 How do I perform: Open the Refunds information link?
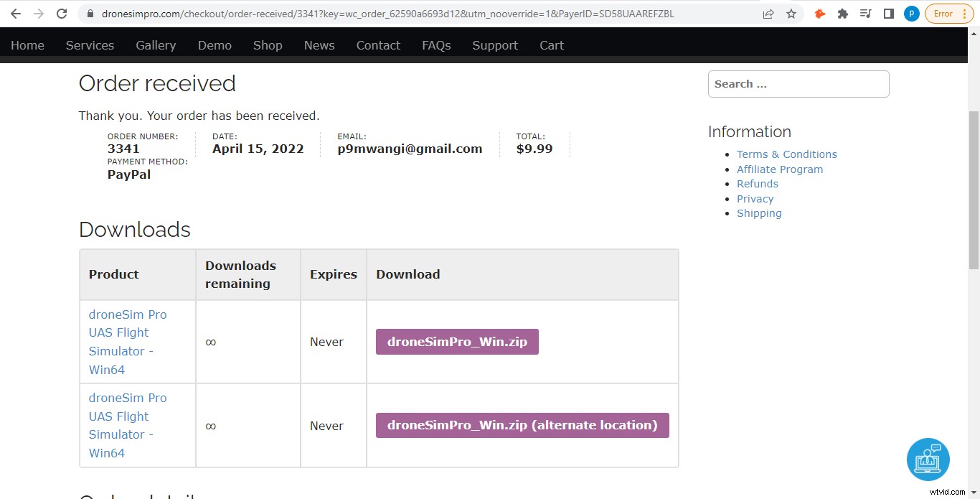click(757, 184)
